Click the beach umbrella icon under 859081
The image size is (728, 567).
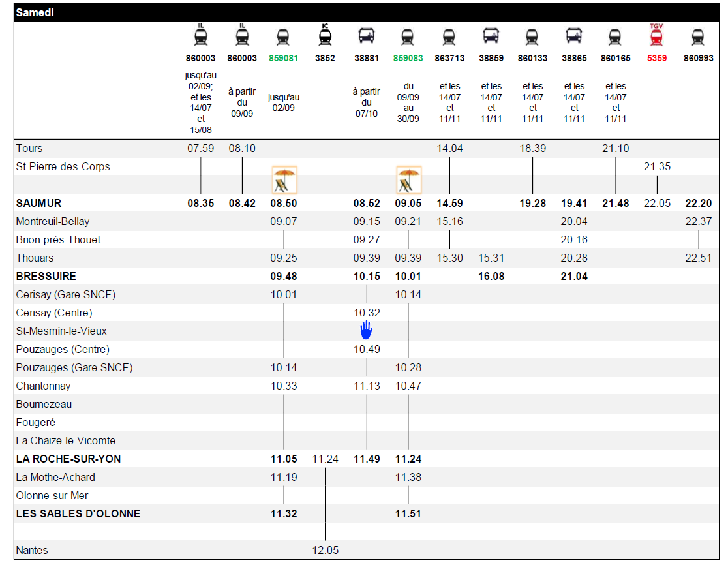284,180
